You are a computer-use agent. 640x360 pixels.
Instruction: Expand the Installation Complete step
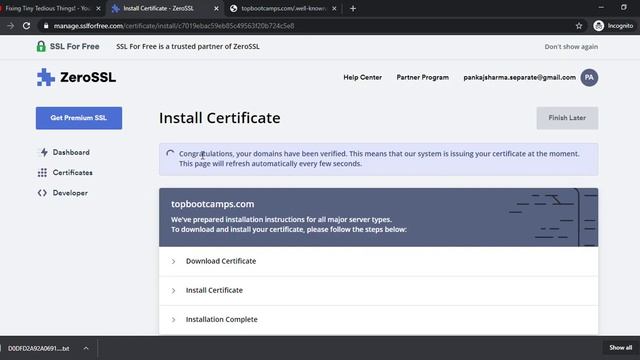coord(378,320)
